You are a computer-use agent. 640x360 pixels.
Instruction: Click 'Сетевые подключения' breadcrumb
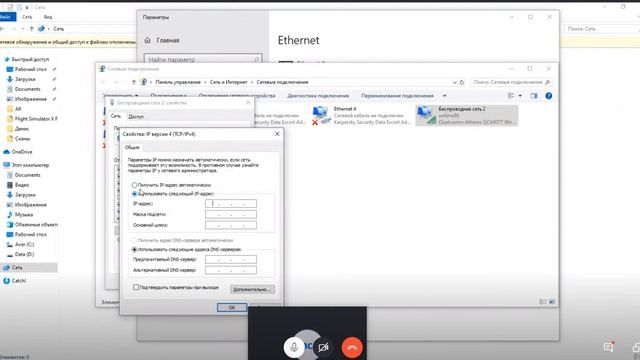[x=282, y=82]
